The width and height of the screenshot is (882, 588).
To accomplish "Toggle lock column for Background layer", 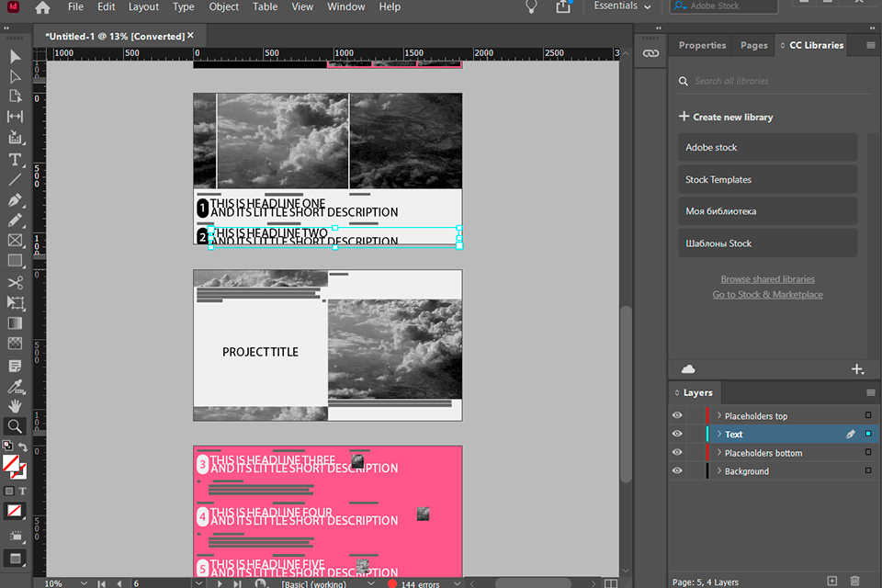I will coord(695,471).
